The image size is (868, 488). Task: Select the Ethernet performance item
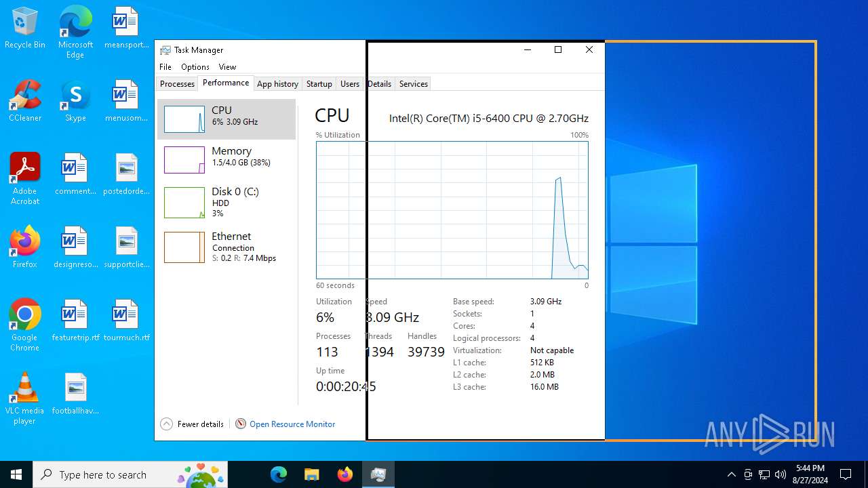(x=226, y=247)
